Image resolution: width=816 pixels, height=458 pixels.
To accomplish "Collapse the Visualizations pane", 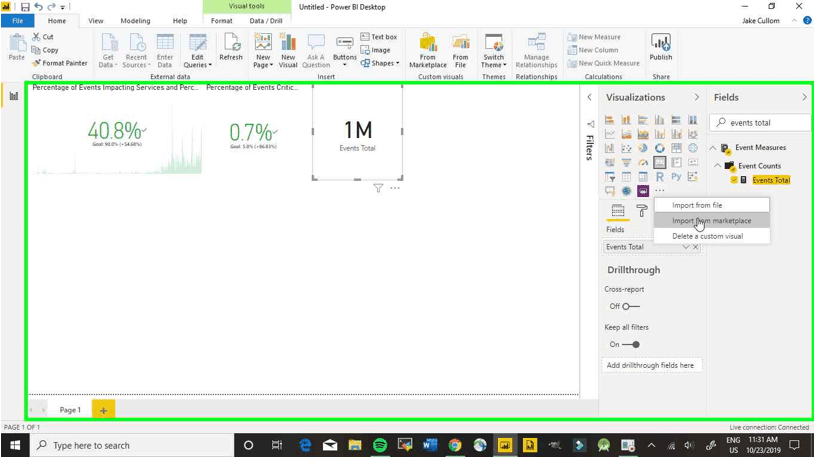I will click(x=696, y=97).
